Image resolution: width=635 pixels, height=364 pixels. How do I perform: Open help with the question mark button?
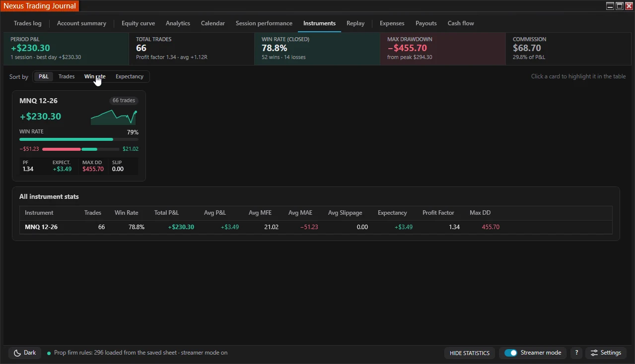576,353
